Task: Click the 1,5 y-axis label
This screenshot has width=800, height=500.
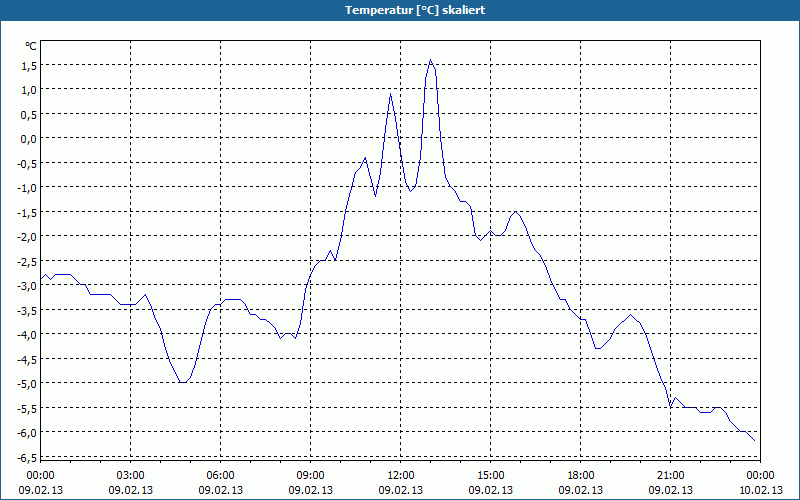Action: (29, 65)
